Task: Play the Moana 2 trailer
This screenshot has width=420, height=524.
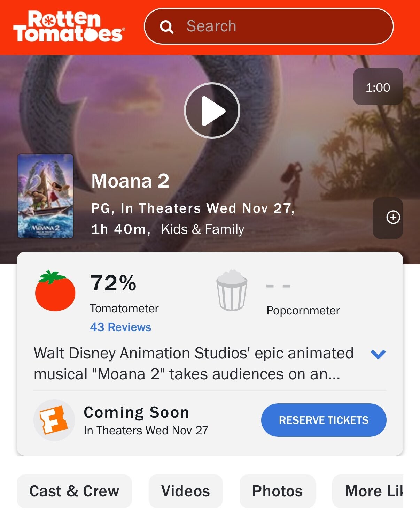Action: pos(212,111)
